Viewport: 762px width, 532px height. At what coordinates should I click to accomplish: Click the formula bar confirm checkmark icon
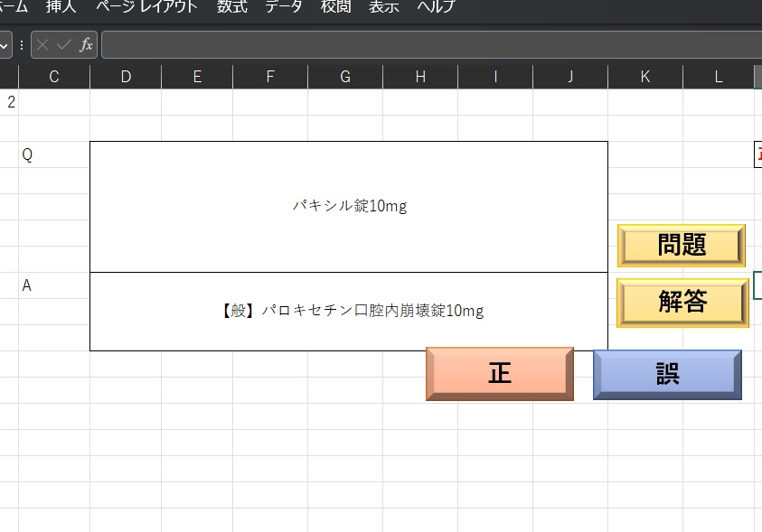pos(63,44)
